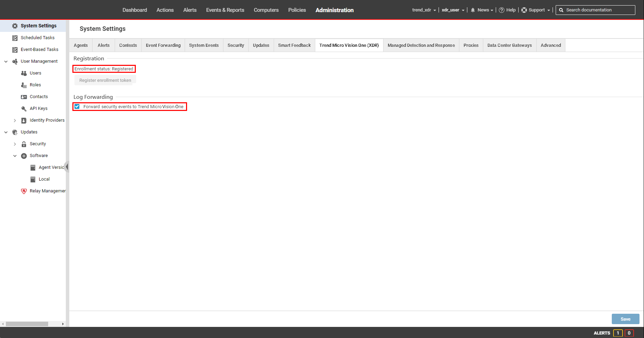This screenshot has width=644, height=338.
Task: Click the Identity Providers icon
Action: [24, 120]
